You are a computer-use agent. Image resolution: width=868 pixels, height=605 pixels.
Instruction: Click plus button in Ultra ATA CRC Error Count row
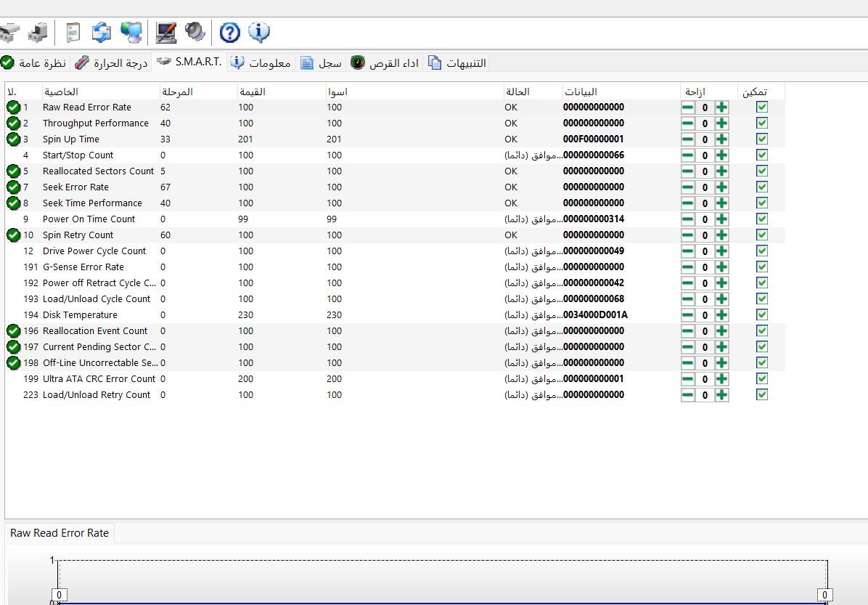[x=721, y=379]
